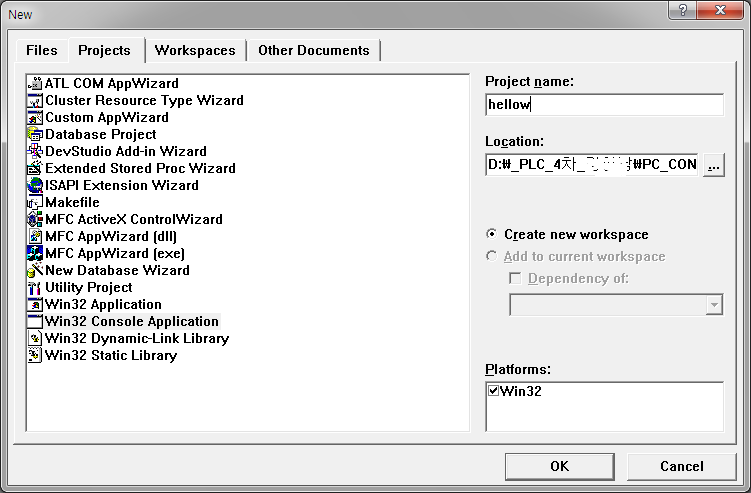Image resolution: width=751 pixels, height=493 pixels.
Task: Switch to the Files tab
Action: [x=42, y=50]
